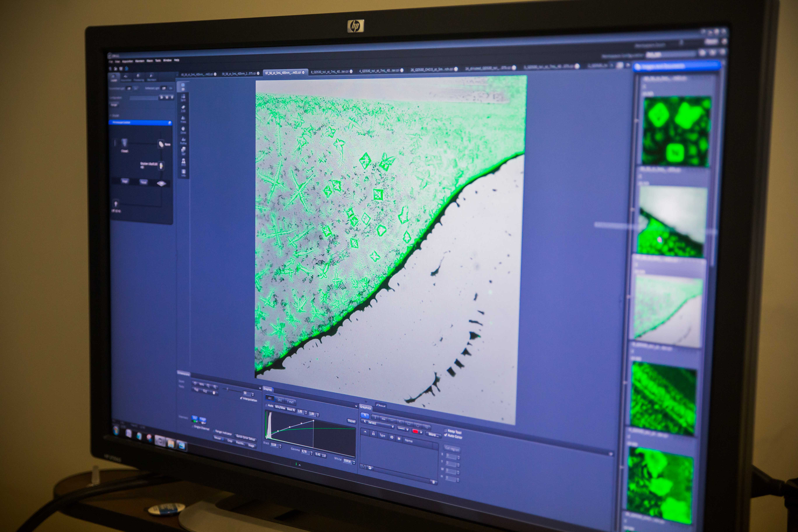Switch to the 8_QD530_tol_st_7mL image tab
The height and width of the screenshot is (532, 798).
coord(329,72)
